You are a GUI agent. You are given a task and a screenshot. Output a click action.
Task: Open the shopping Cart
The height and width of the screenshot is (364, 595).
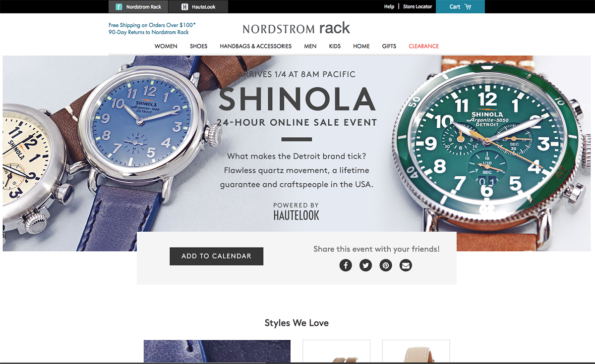460,6
